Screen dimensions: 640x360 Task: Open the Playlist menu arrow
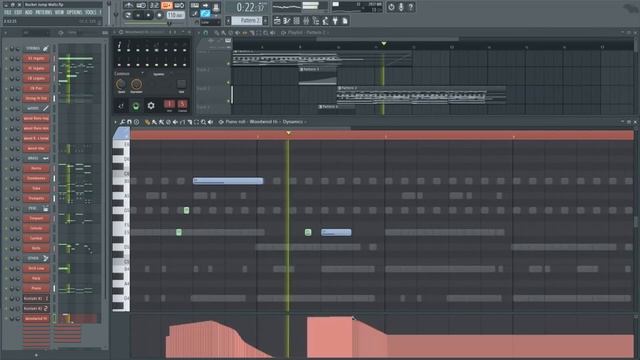(199, 32)
